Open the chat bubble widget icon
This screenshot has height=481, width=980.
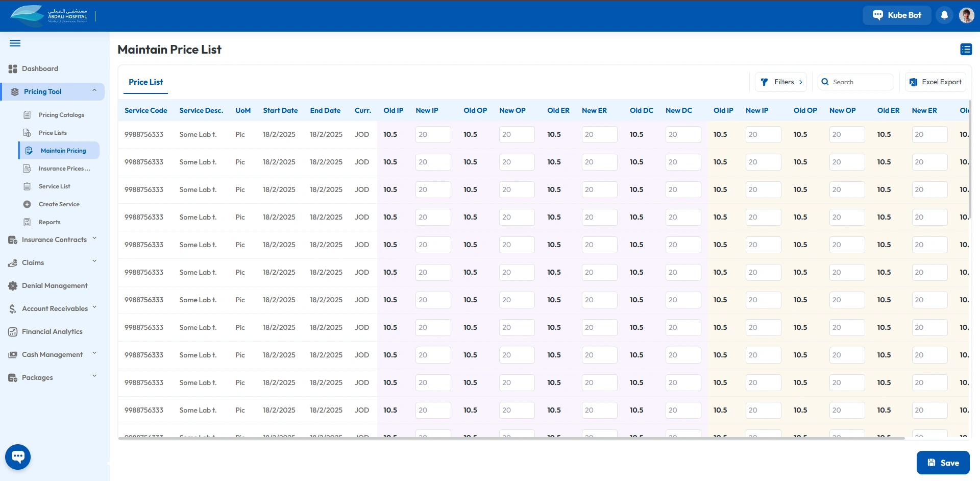pyautogui.click(x=18, y=456)
